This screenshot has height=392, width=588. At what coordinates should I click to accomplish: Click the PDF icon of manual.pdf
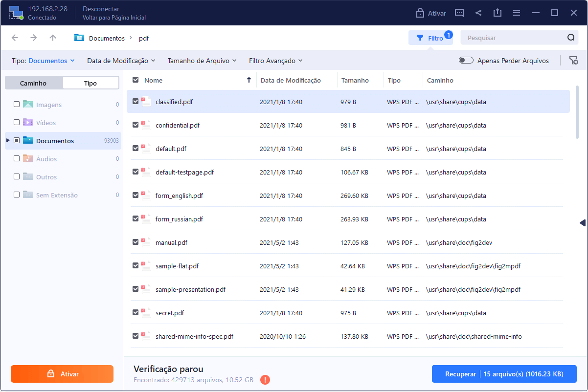point(146,242)
